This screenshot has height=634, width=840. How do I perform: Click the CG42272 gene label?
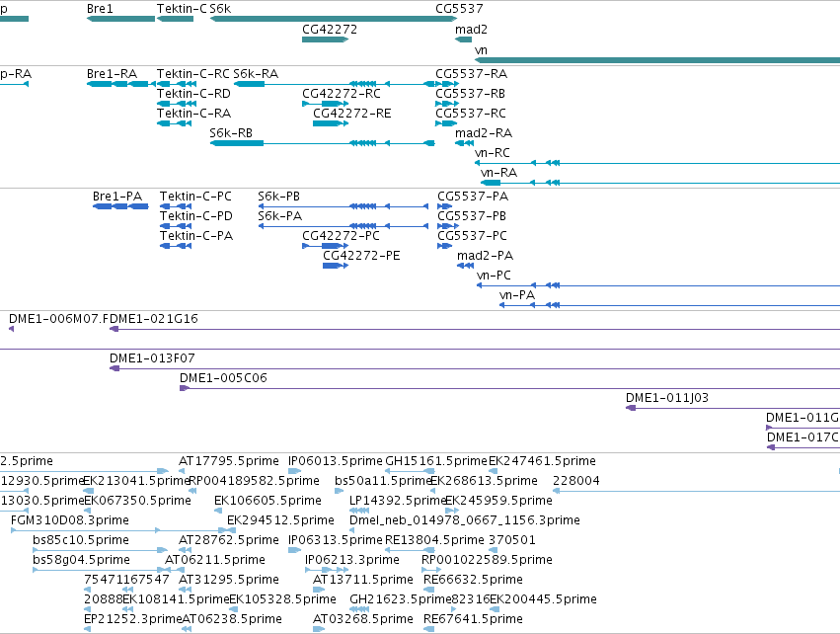point(330,30)
